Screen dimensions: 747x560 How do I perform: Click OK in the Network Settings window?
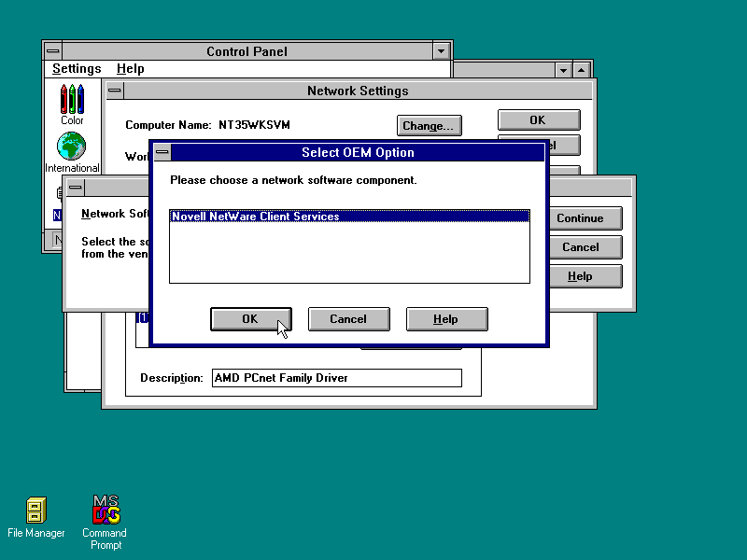[x=539, y=120]
